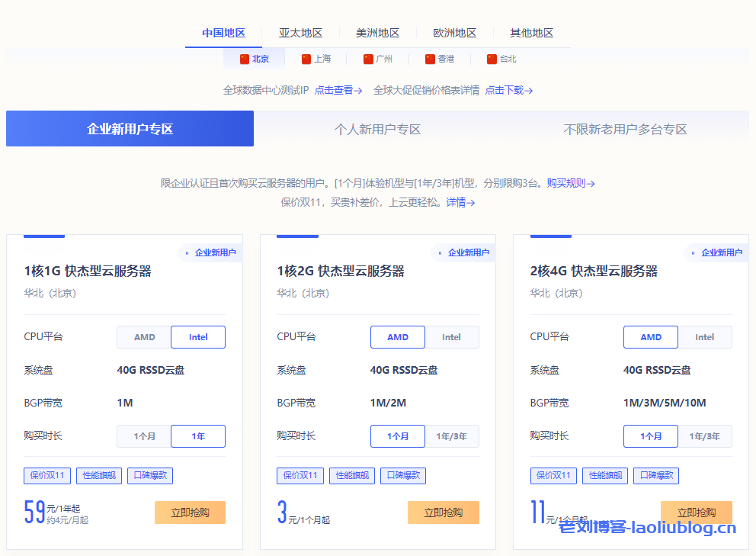756x556 pixels.
Task: Open 点击下载 promo price list link
Action: pyautogui.click(x=508, y=90)
